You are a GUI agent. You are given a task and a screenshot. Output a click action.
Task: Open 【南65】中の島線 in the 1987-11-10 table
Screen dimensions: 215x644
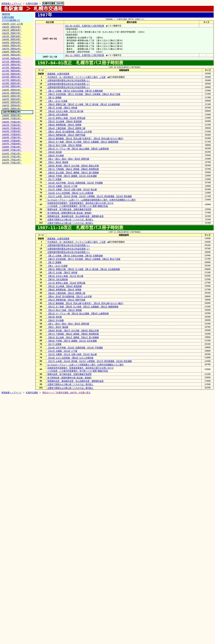[x=56, y=320]
